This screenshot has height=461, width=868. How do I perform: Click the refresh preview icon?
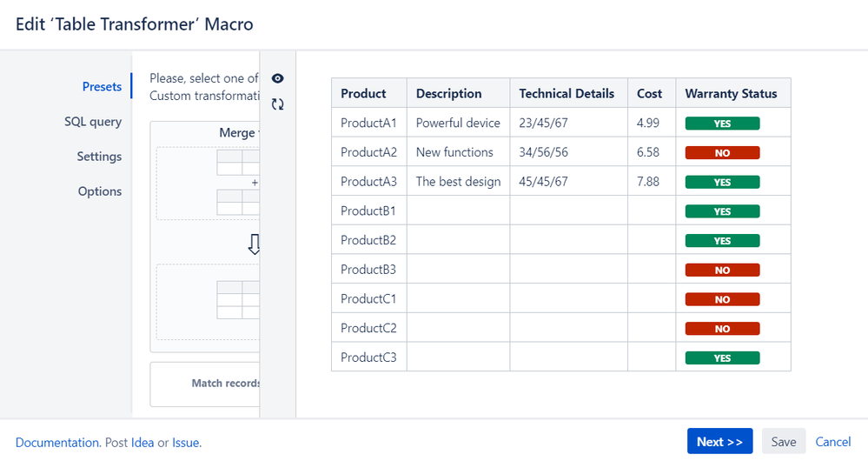point(278,104)
